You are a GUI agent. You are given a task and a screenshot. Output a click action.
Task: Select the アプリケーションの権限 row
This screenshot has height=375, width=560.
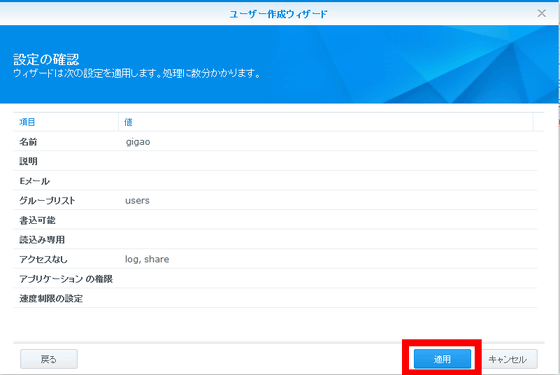[275, 279]
